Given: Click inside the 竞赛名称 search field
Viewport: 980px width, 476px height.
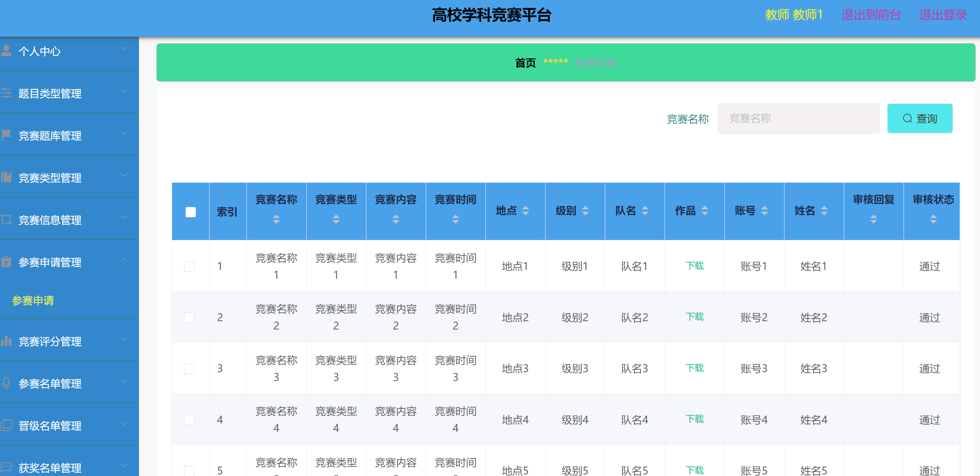Looking at the screenshot, I should (798, 118).
